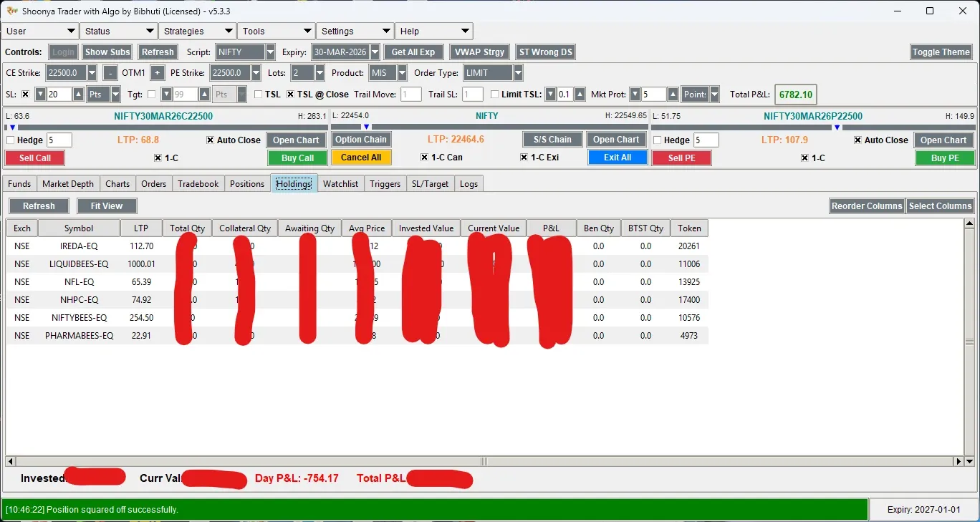This screenshot has width=980, height=522.
Task: Click the holdings table scroll-up arrow
Action: [970, 225]
